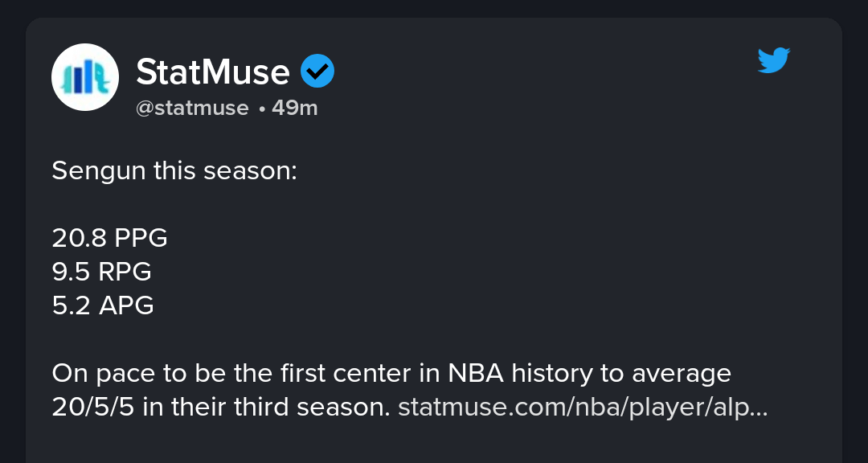Image resolution: width=868 pixels, height=463 pixels.
Task: Click the blue verified checkmark badge
Action: tap(317, 72)
